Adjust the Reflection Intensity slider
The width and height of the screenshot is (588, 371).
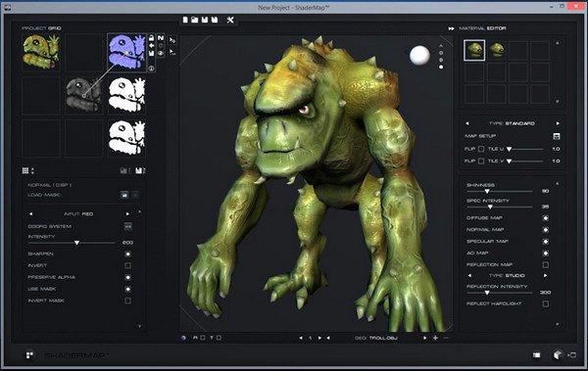500,293
